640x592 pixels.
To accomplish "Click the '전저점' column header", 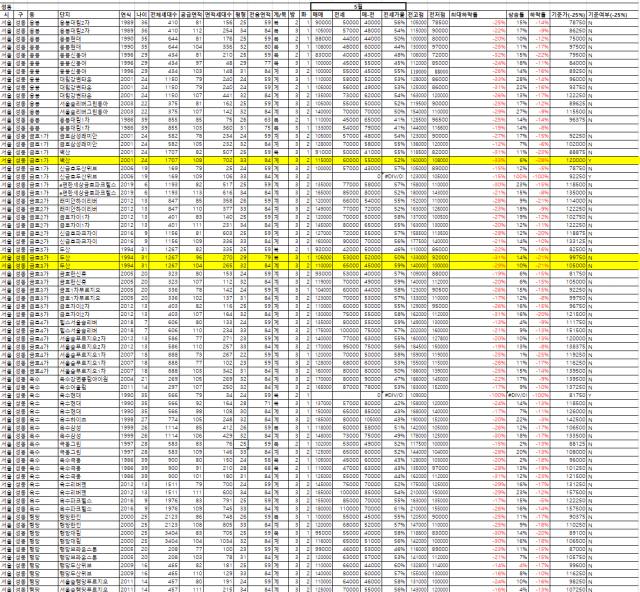I will tap(437, 14).
